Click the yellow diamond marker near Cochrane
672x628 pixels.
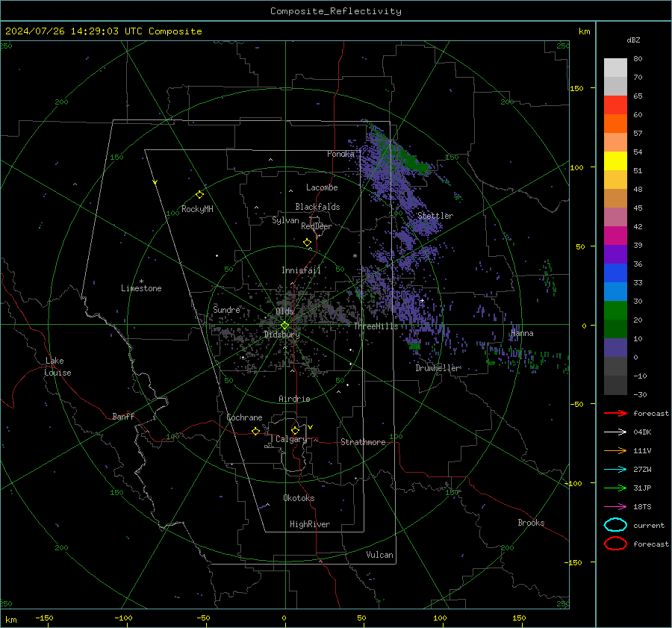click(x=256, y=431)
